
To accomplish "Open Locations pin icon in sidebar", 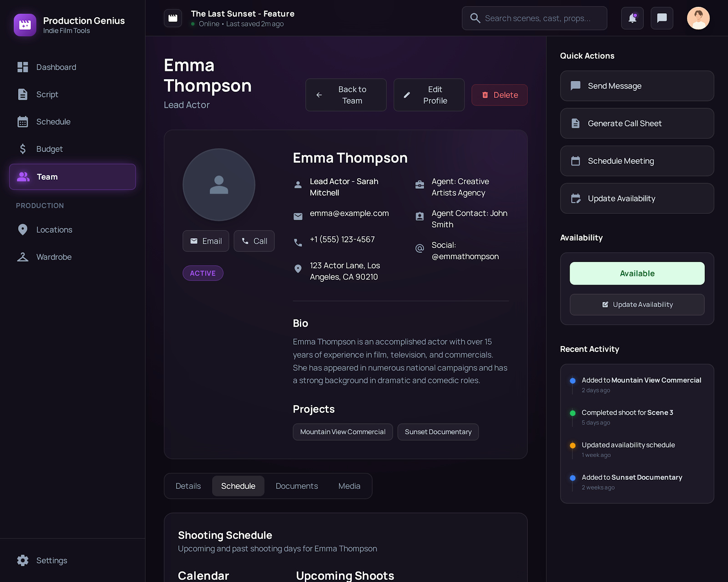I will coord(23,230).
